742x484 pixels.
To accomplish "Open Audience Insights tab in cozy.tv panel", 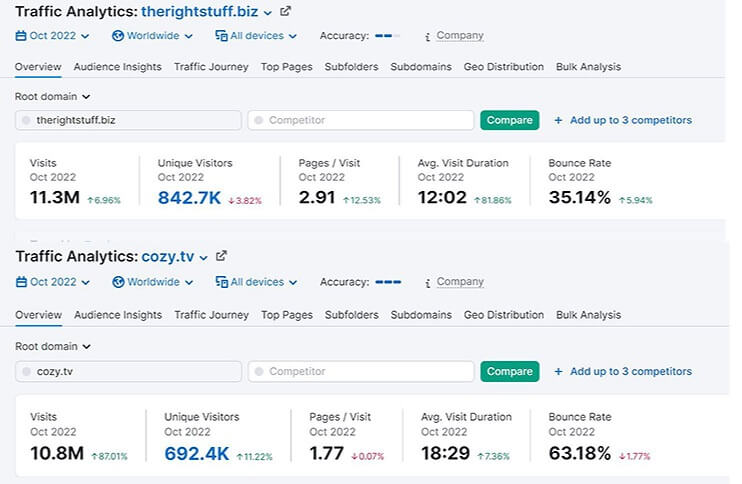I will (118, 315).
